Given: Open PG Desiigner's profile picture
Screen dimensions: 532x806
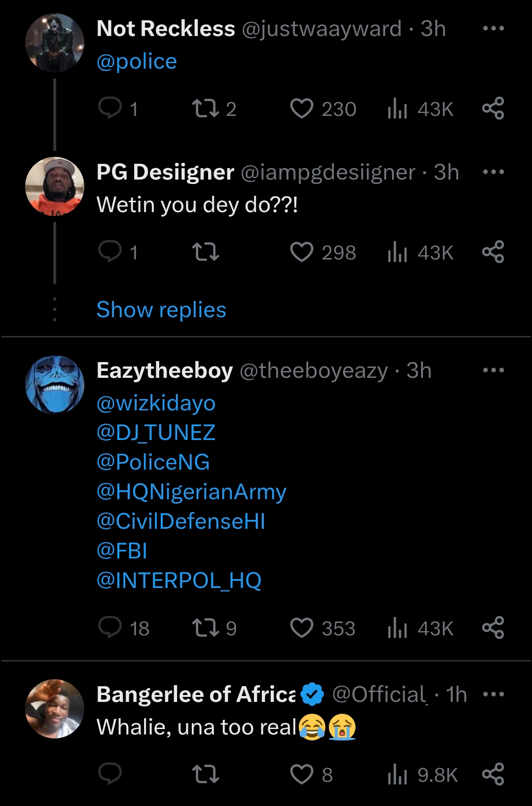Looking at the screenshot, I should point(55,186).
